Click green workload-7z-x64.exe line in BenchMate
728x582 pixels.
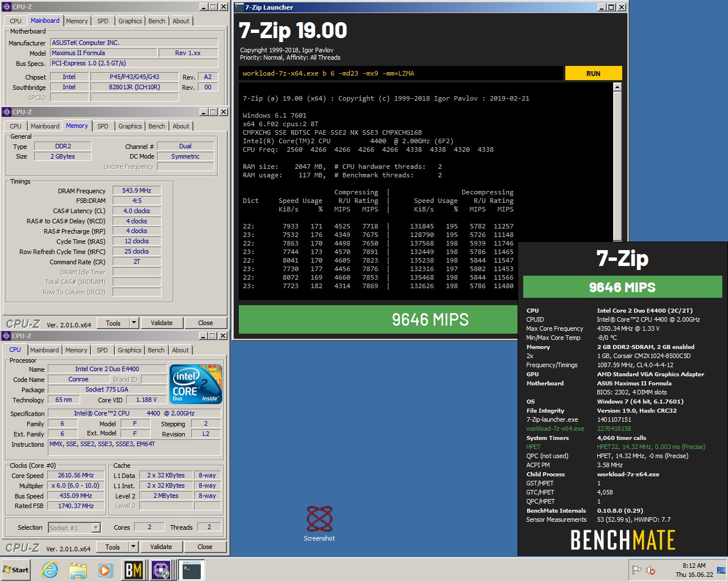coord(579,429)
